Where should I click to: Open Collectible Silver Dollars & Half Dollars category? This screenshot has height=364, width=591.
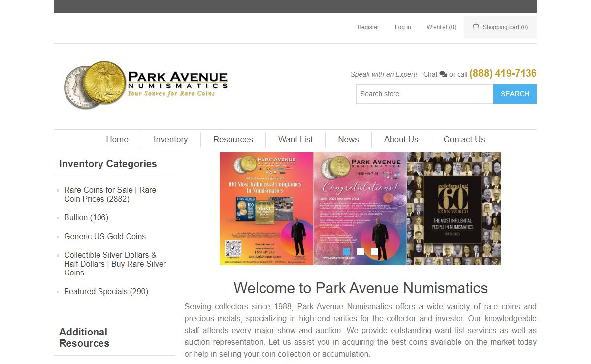click(x=115, y=264)
